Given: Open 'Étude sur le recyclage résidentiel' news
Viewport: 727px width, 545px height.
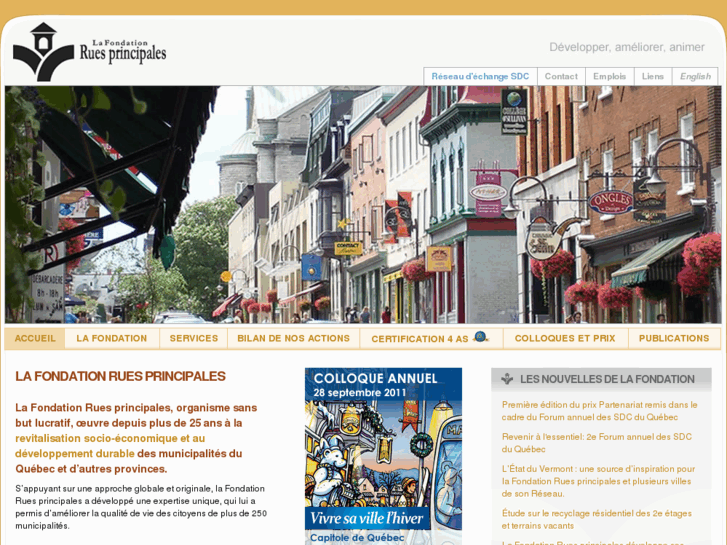Looking at the screenshot, I should click(x=597, y=519).
